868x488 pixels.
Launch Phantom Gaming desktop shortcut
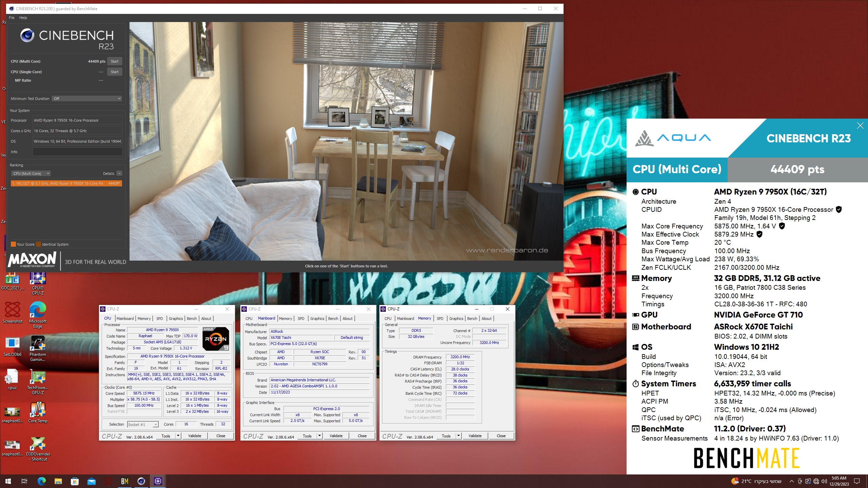[x=38, y=348]
